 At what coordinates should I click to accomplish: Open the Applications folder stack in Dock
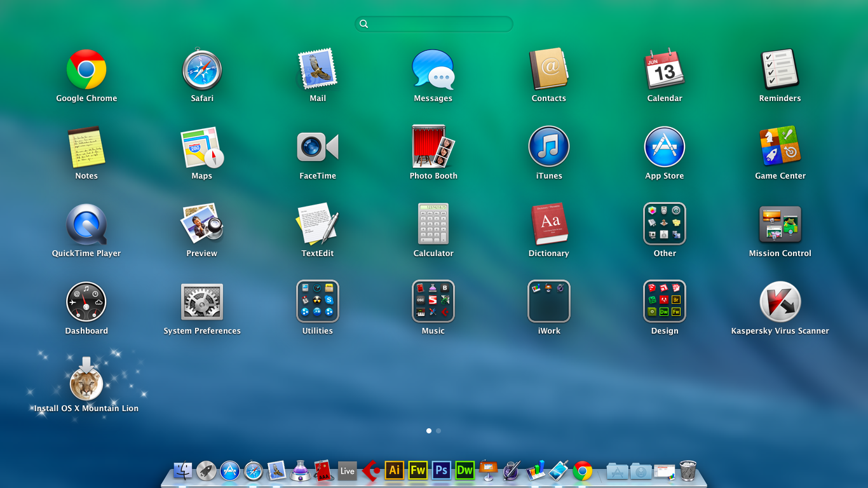617,471
